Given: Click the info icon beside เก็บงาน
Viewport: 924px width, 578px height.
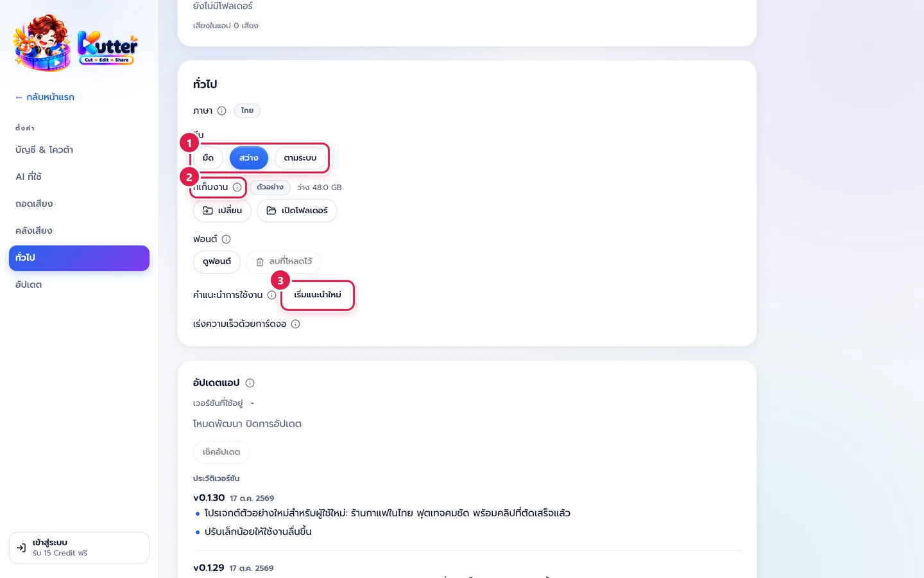Looking at the screenshot, I should [237, 187].
